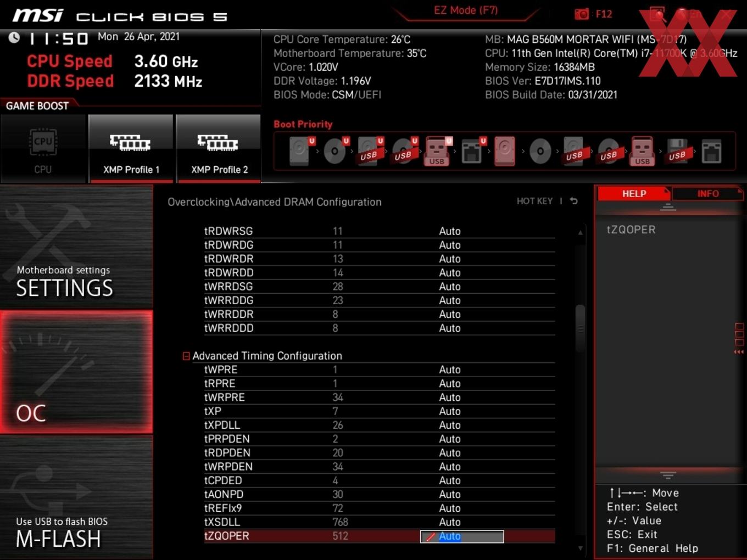Select the plain CD/DVD boot icon without UEFI badge
Image resolution: width=747 pixels, height=560 pixels.
[540, 151]
